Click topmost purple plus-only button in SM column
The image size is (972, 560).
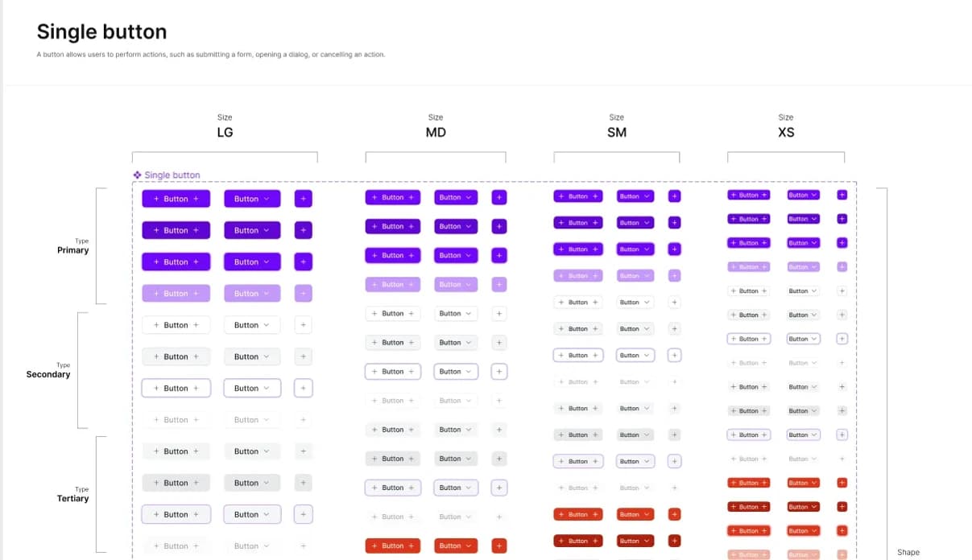tap(675, 196)
